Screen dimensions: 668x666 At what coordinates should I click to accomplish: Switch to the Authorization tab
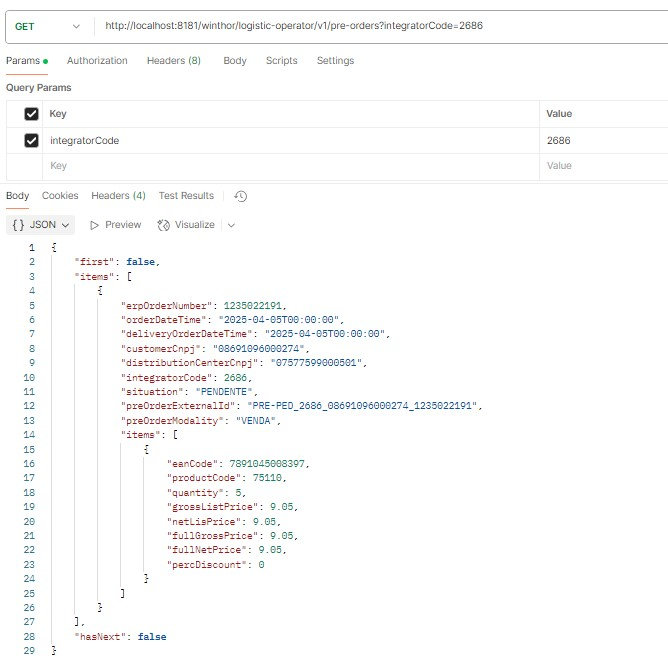[97, 61]
